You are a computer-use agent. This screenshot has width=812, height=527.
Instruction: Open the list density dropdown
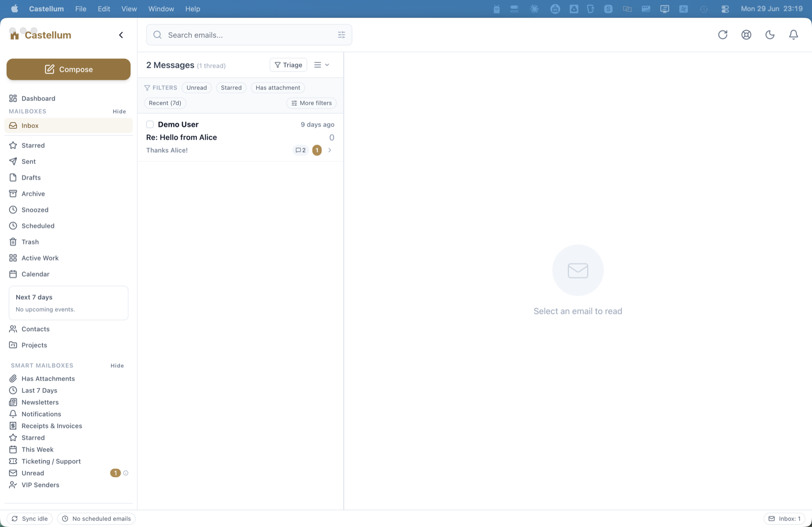322,65
